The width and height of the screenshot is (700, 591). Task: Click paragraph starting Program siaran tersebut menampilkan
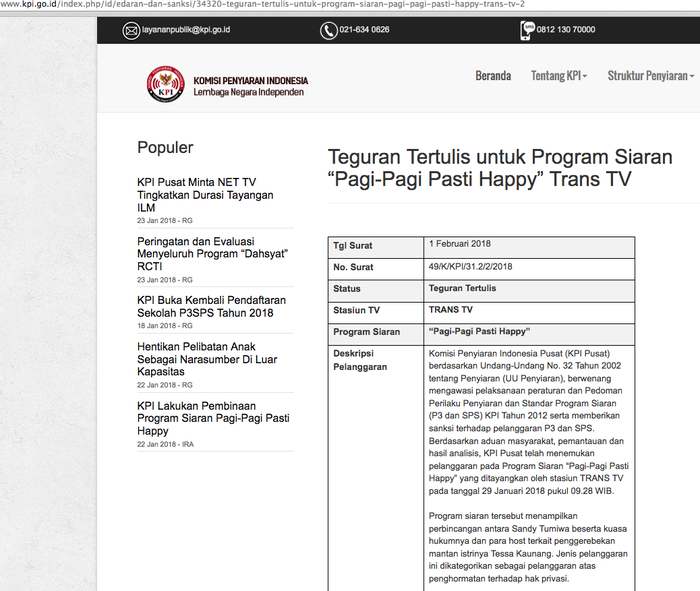click(528, 547)
